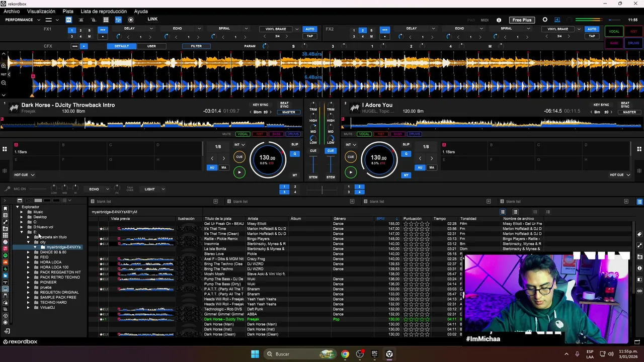Zoom out waveform with magnifier minus icon

[x=4, y=83]
